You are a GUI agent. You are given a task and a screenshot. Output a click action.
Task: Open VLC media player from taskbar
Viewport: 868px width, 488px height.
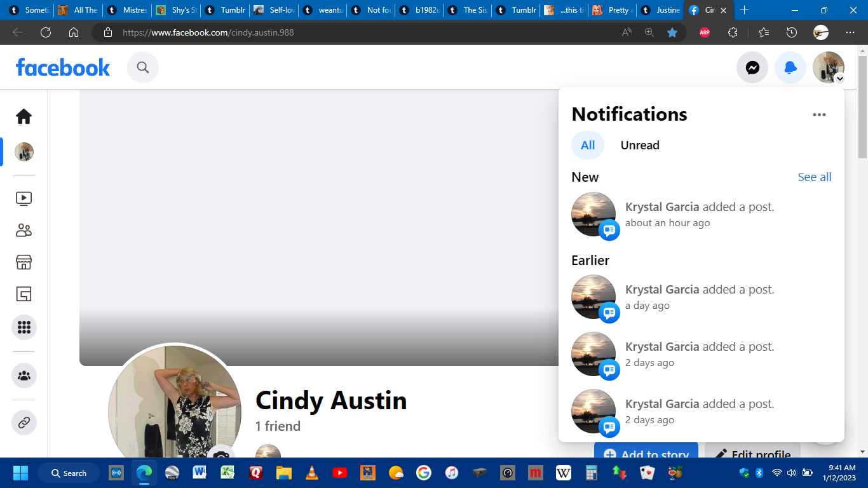pyautogui.click(x=312, y=473)
